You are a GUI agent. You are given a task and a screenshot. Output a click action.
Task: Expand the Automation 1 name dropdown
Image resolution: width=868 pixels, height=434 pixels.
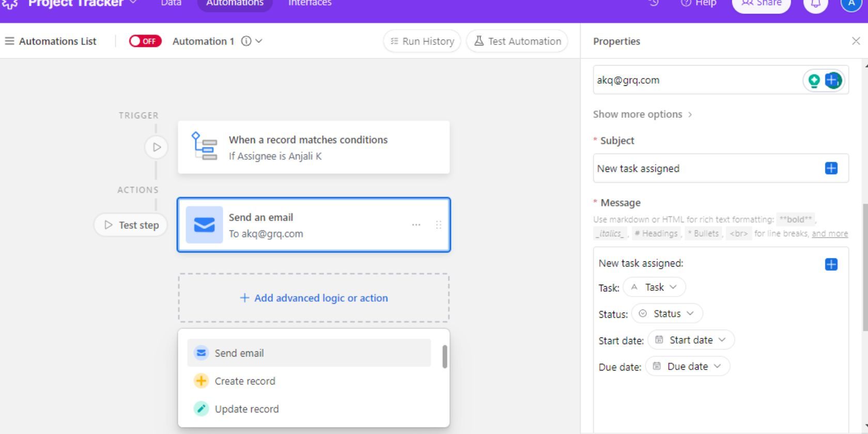[x=259, y=41]
